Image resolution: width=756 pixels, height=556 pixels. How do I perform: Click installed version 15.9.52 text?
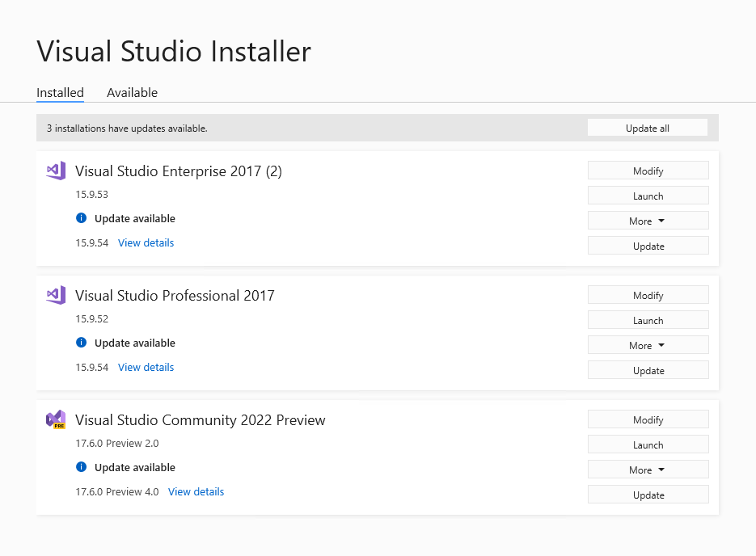[91, 319]
